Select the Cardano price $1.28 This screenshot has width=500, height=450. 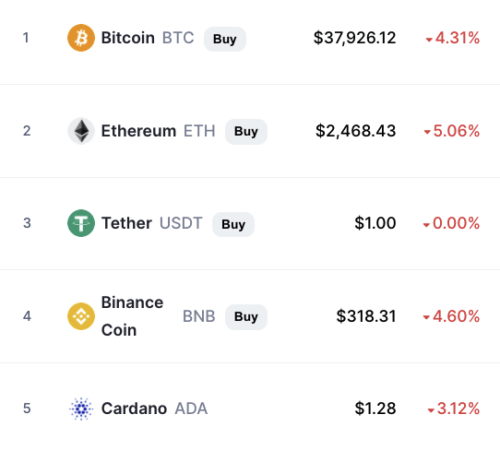point(375,409)
